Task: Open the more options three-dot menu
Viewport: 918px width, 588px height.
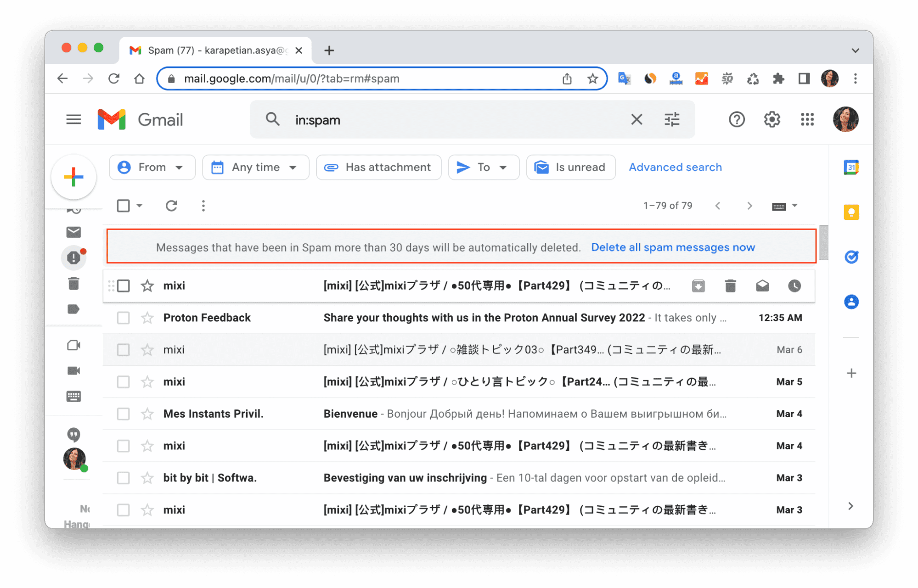Action: (x=203, y=206)
